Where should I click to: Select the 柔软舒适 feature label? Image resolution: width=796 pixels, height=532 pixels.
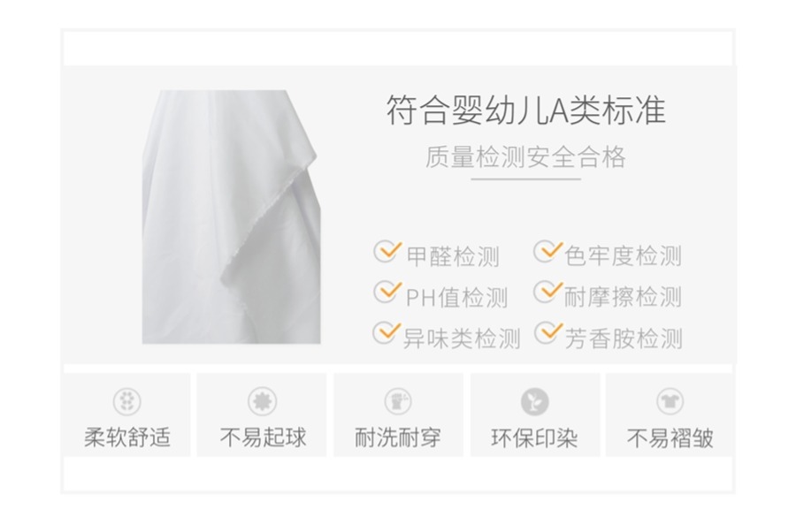coord(126,437)
